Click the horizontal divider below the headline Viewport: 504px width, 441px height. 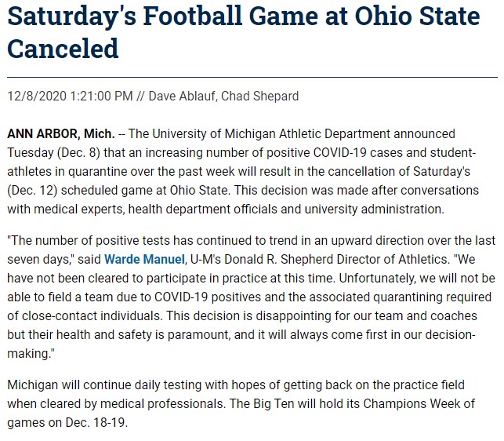click(x=252, y=77)
